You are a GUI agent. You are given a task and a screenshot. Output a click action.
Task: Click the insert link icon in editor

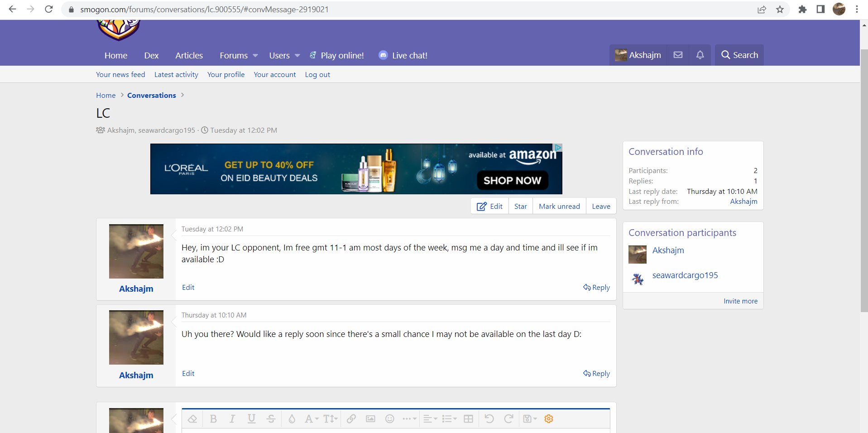(351, 419)
